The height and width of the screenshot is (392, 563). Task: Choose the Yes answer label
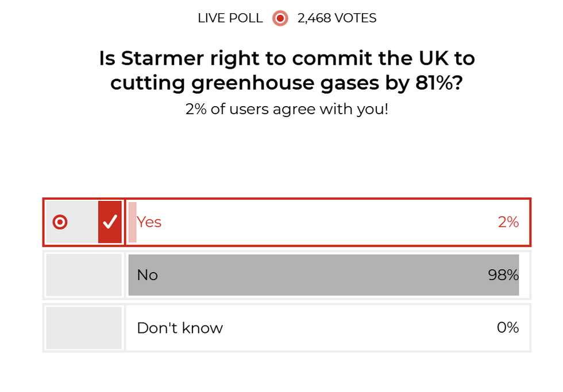coord(149,222)
